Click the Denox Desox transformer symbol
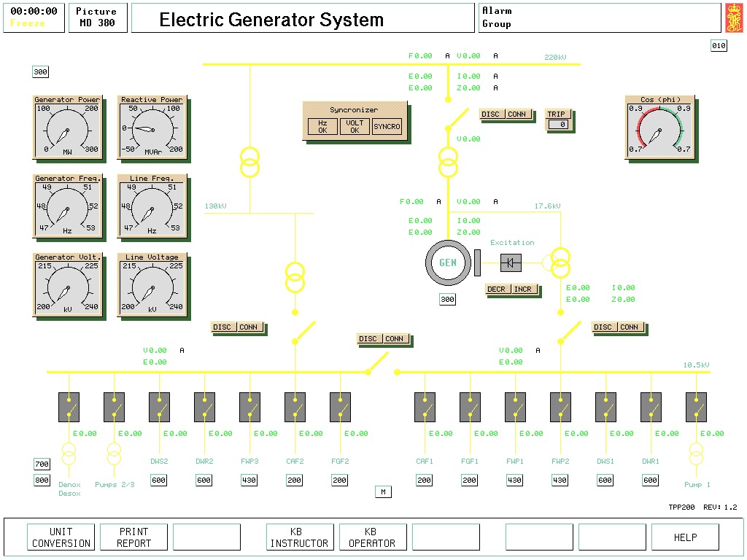Screen dimensions: 747x560 pyautogui.click(x=69, y=454)
